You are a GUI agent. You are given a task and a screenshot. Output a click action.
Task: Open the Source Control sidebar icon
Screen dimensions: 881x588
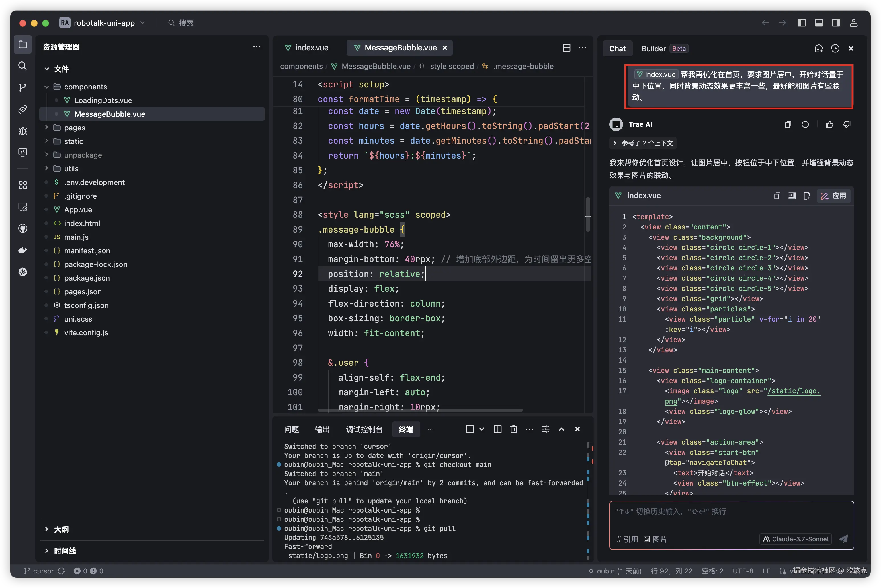[x=22, y=88]
